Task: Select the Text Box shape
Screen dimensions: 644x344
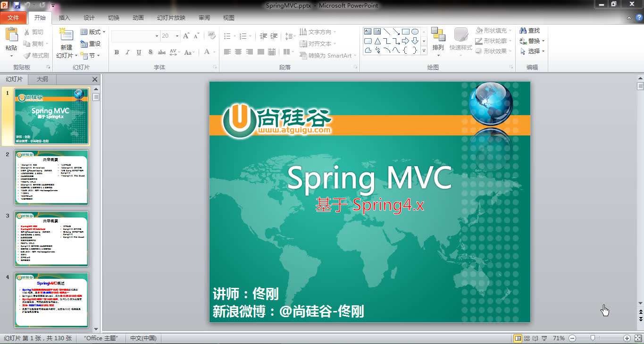Action: 368,32
